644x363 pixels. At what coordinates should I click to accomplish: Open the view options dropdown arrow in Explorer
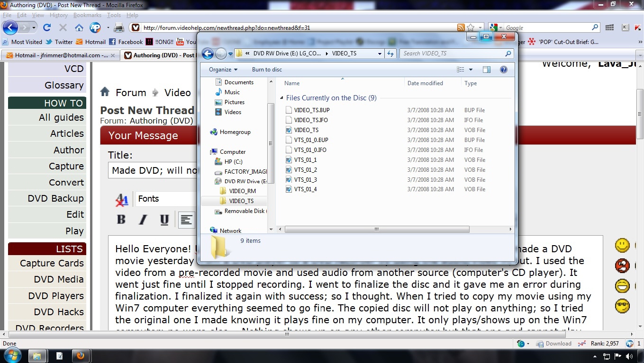pyautogui.click(x=471, y=70)
